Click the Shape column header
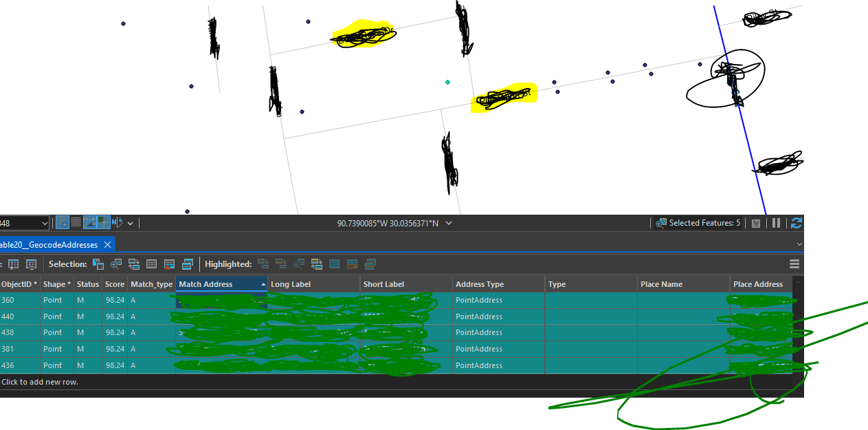Image resolution: width=868 pixels, height=430 pixels. pos(57,284)
